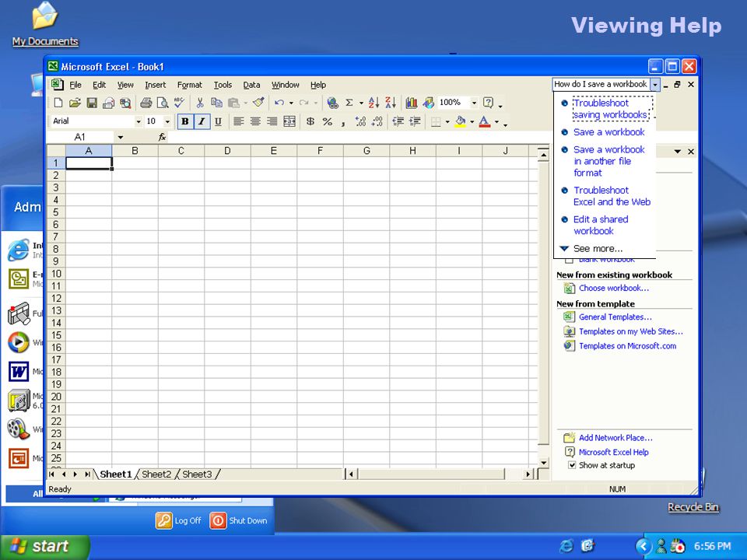Toggle the Show at startup checkbox
747x560 pixels.
click(572, 465)
